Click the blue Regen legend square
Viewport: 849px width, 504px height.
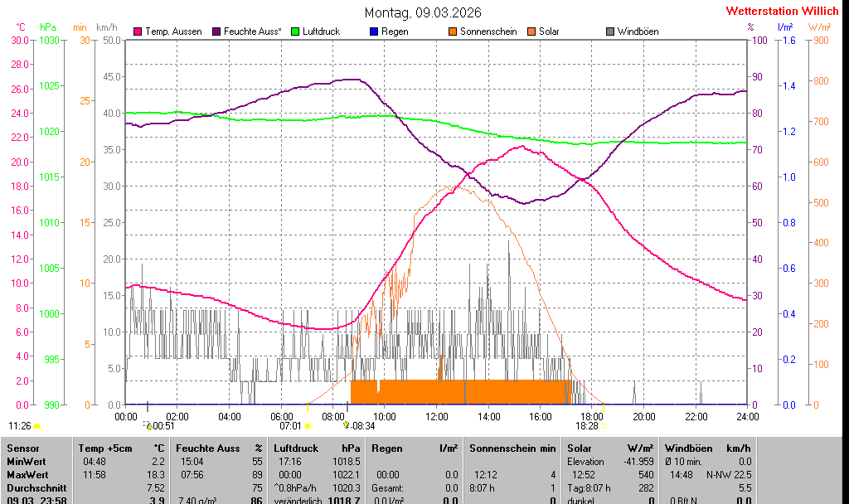click(x=374, y=31)
